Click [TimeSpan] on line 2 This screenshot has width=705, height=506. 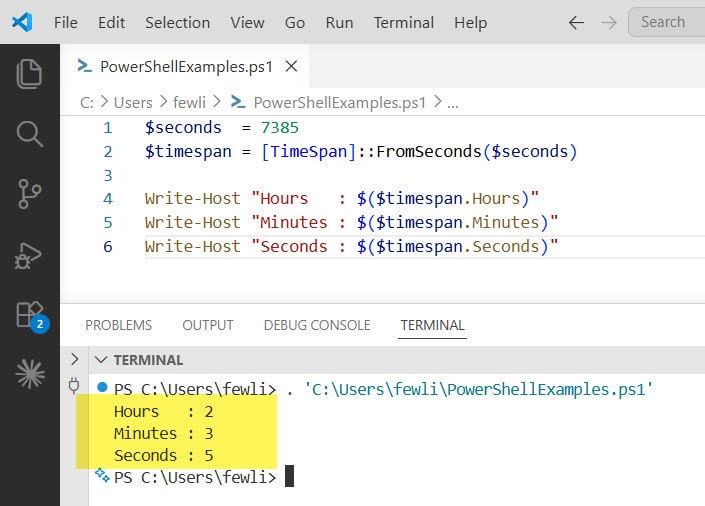308,152
